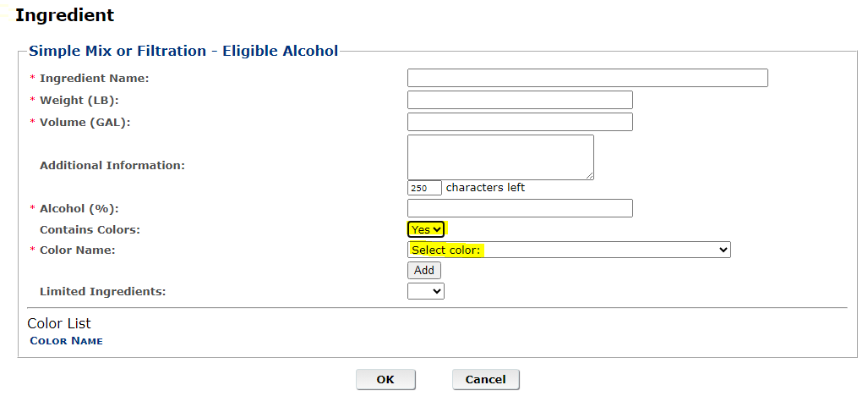Open the Limited Ingredients dropdown
This screenshot has width=868, height=396.
tap(425, 291)
